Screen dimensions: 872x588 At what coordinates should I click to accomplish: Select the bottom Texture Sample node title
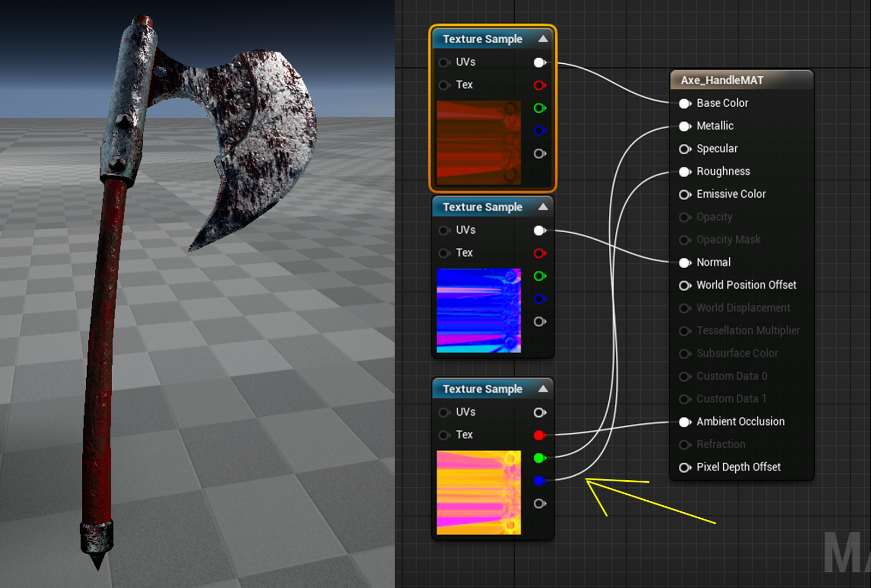(x=482, y=389)
